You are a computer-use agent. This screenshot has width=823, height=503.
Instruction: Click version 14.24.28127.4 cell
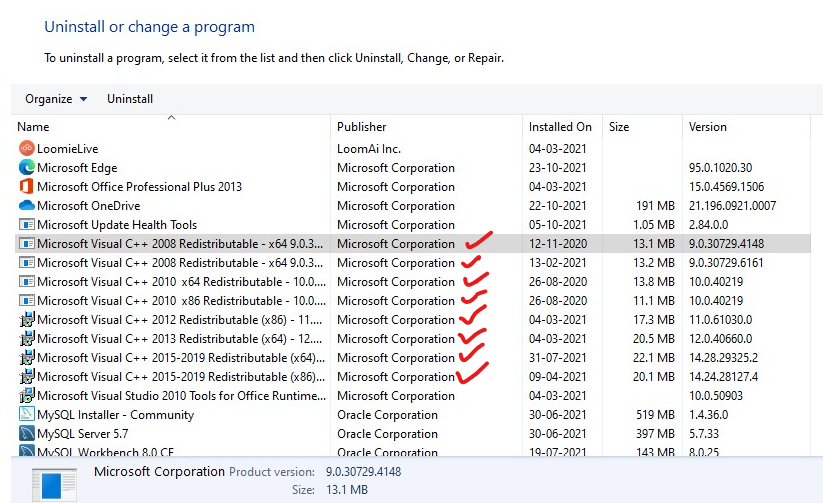[723, 376]
